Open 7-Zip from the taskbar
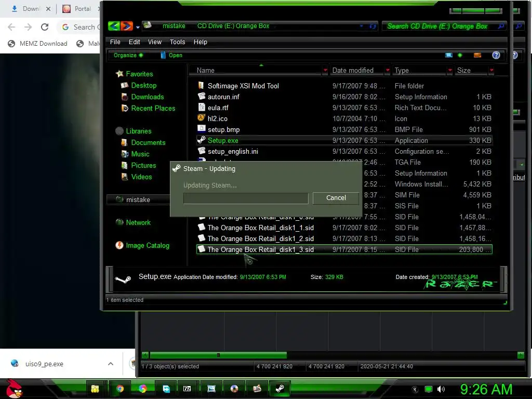This screenshot has width=532, height=399. click(x=187, y=389)
